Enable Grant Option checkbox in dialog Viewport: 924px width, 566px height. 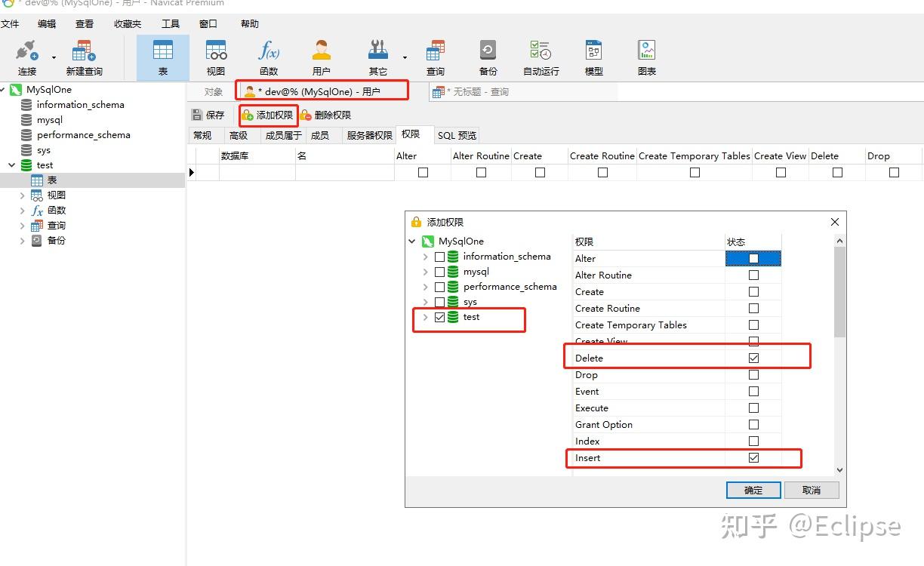pyautogui.click(x=753, y=425)
